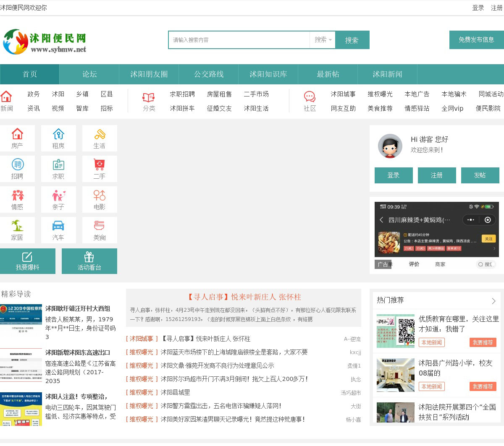Screen dimensions: 504x446
Task: Click the 家居 palm tree icon
Action: click(x=17, y=226)
